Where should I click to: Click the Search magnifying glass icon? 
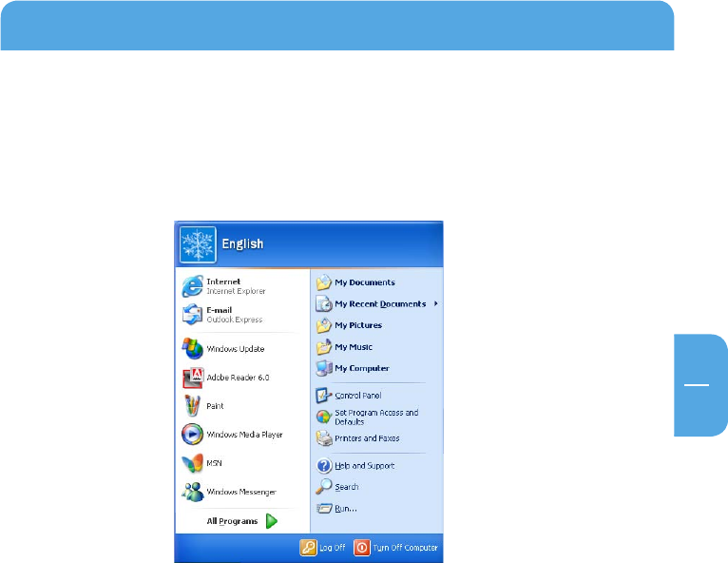point(323,487)
